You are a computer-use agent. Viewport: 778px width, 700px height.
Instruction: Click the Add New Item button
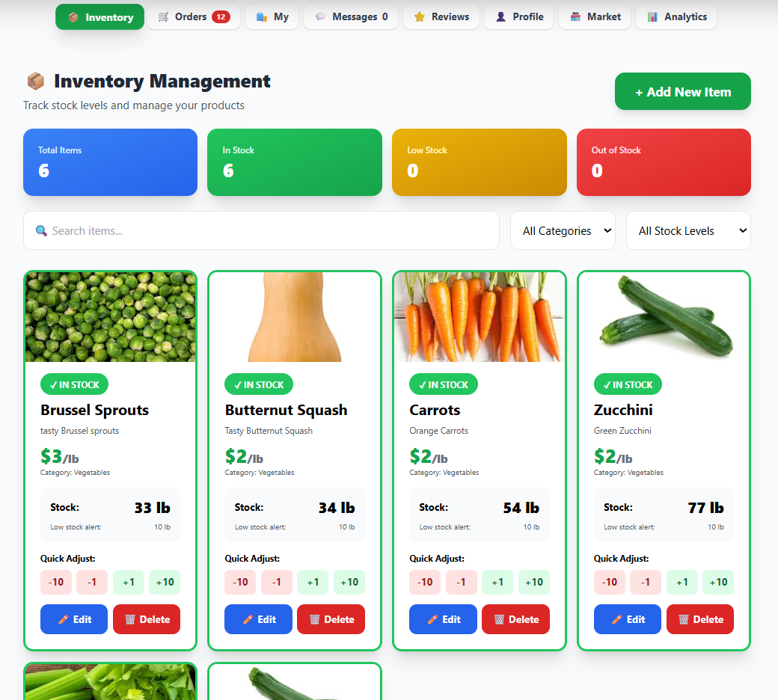[683, 92]
